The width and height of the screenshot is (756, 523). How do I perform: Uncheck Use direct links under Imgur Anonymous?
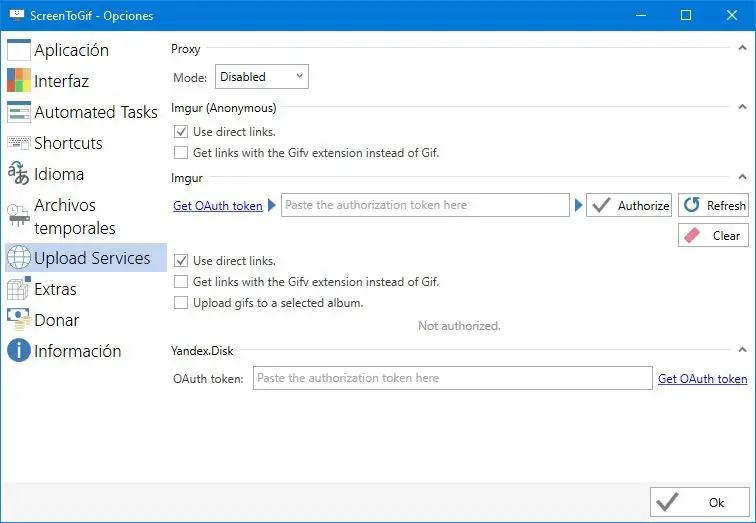[x=181, y=131]
